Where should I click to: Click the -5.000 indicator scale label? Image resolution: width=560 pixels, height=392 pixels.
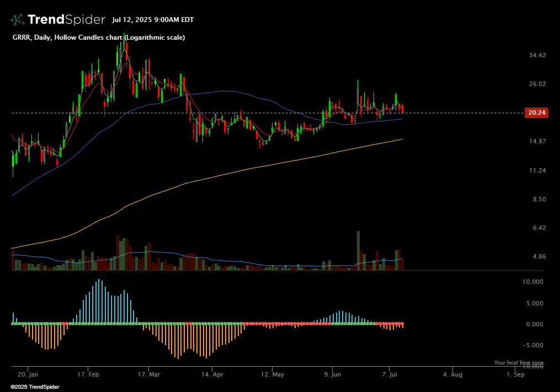coord(534,346)
